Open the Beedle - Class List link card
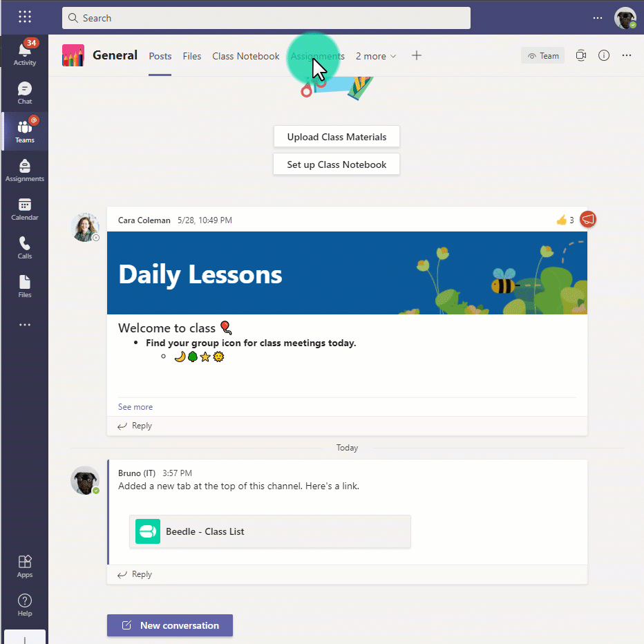 270,531
